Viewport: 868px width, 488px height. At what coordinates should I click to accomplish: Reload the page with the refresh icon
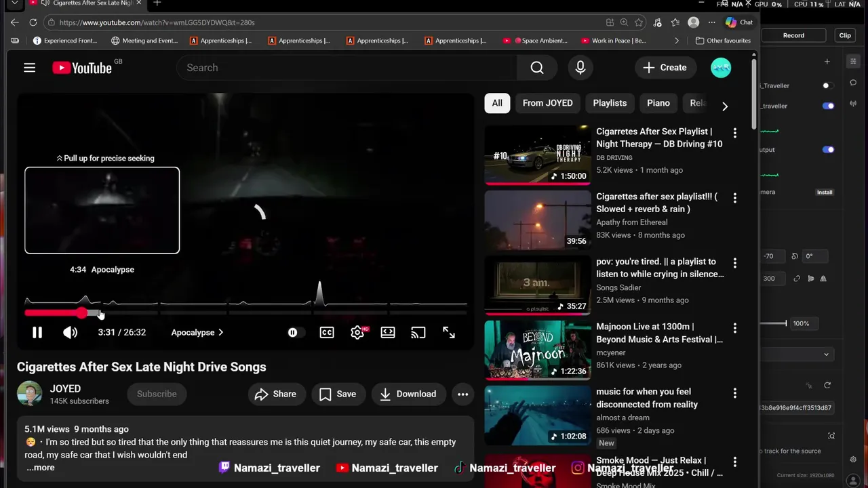tap(33, 22)
